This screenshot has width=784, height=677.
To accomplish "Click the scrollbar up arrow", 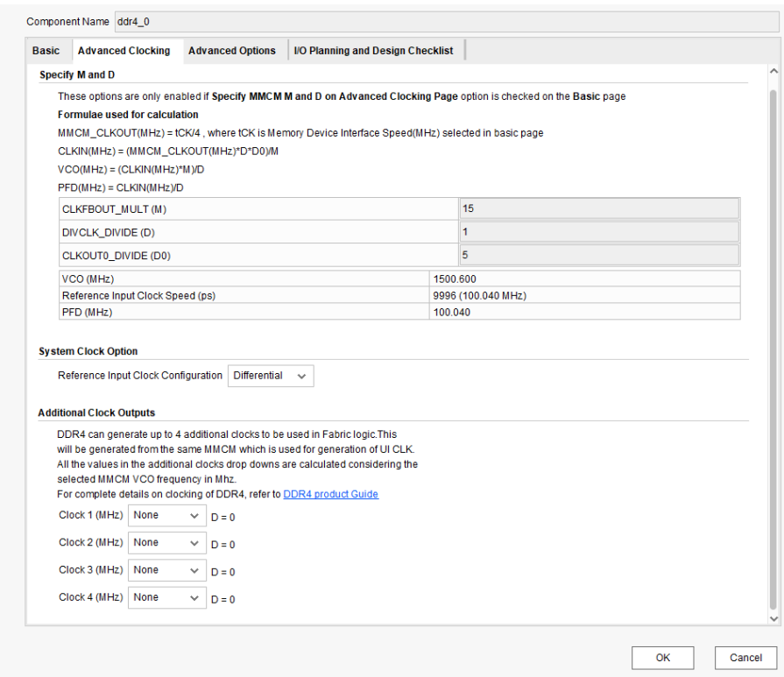I will coord(773,71).
